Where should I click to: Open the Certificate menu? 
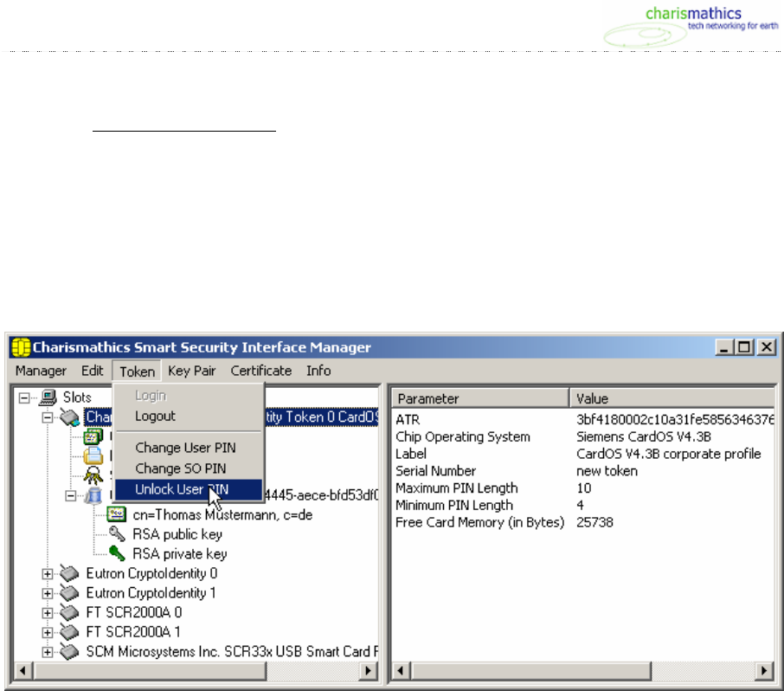point(261,371)
